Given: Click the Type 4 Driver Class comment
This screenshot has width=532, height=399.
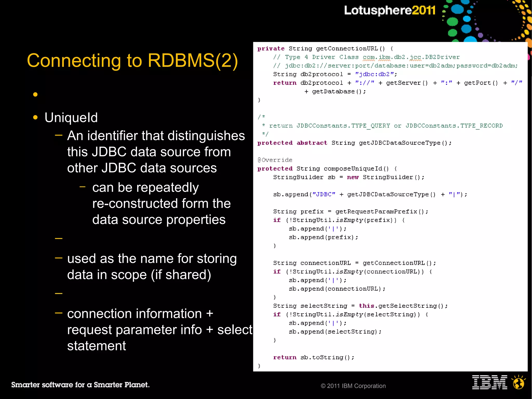Looking at the screenshot, I should pyautogui.click(x=367, y=57).
